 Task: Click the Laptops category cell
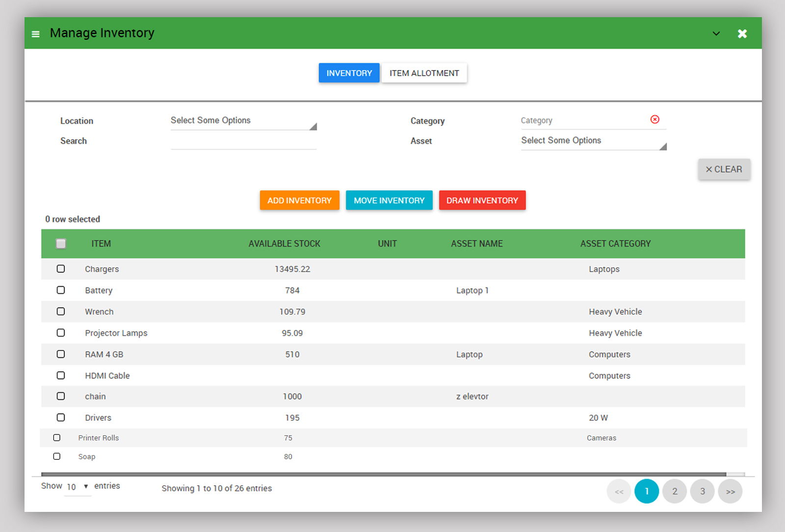click(x=604, y=269)
